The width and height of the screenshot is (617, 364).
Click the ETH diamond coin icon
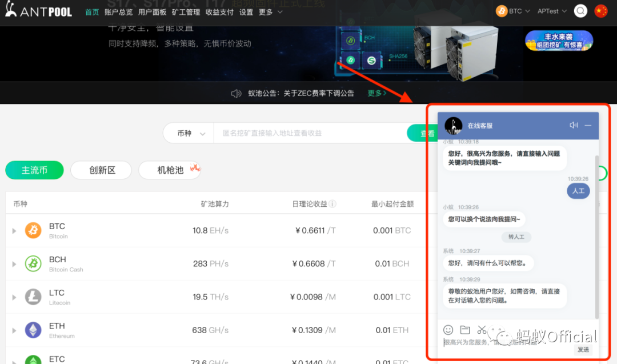click(33, 330)
